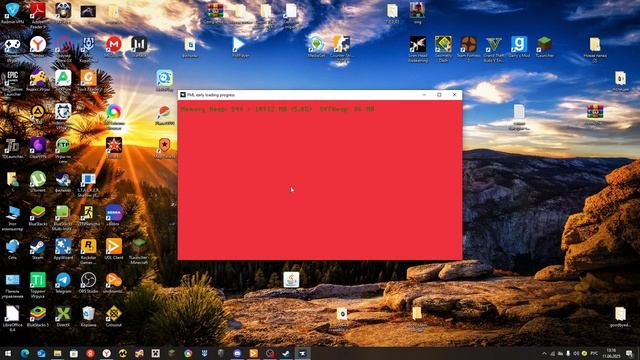The height and width of the screenshot is (360, 640).
Task: Show hidden system tray icons
Action: coord(544,353)
